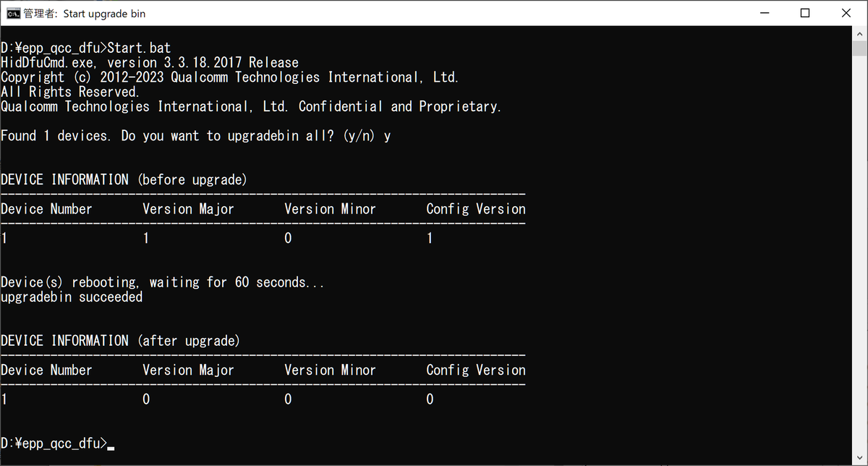The width and height of the screenshot is (868, 466).
Task: Click the HidDfuCmd.exe version line
Action: [x=150, y=63]
